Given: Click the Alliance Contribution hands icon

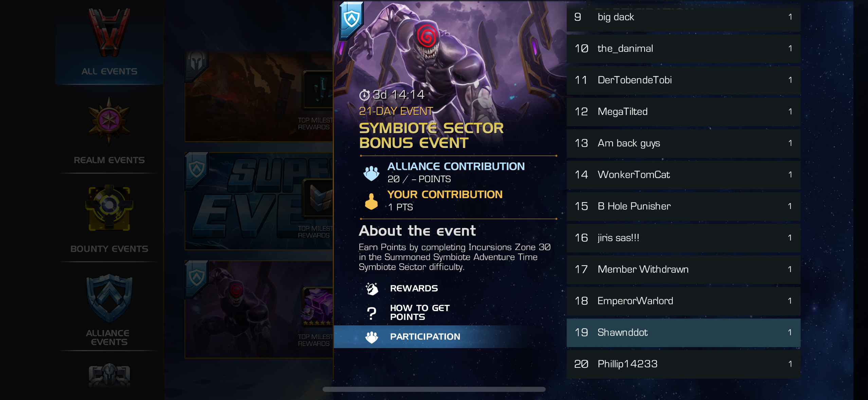Looking at the screenshot, I should (372, 173).
